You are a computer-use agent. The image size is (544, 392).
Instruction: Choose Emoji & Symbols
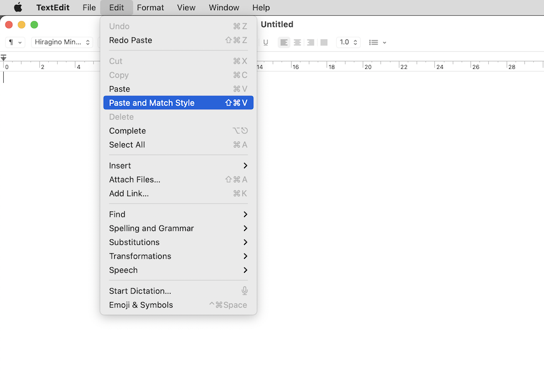[x=178, y=305]
